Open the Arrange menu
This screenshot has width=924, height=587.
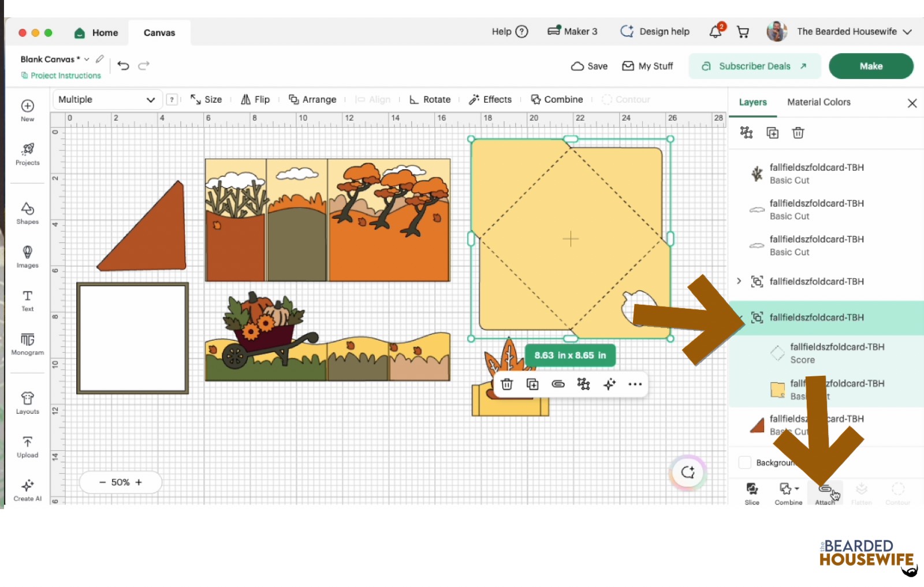pos(312,99)
